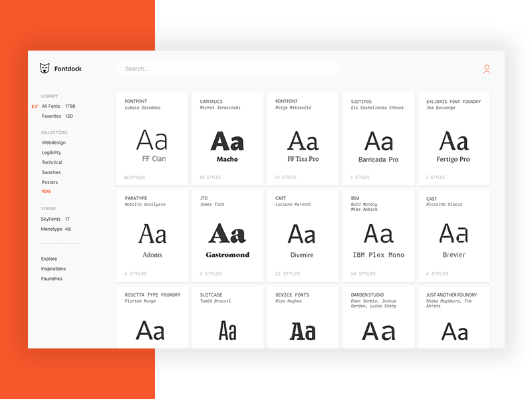Viewport: 532px width, 399px height.
Task: Open the Swashes collection
Action: 51,172
